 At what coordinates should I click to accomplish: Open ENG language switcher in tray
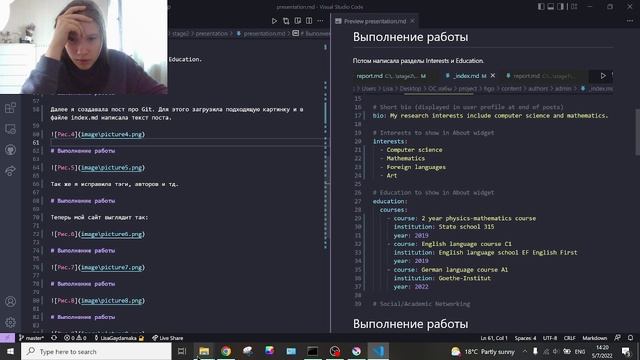tap(580, 351)
